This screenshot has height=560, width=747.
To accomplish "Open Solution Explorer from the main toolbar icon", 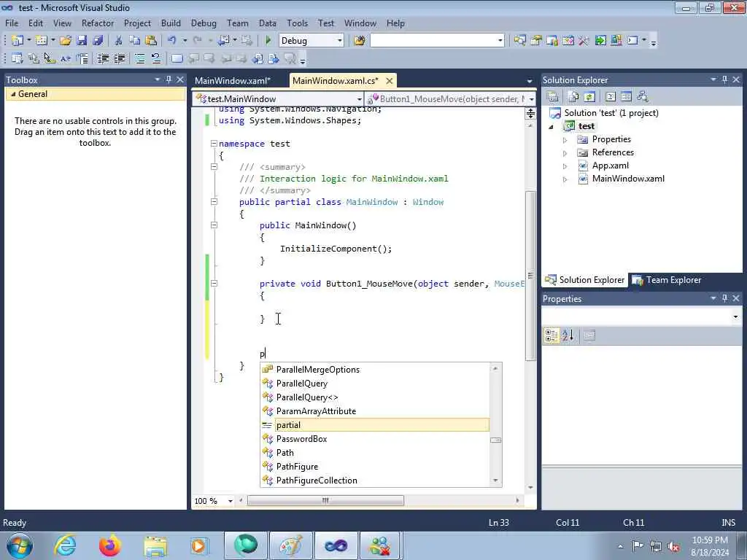I will [x=519, y=41].
